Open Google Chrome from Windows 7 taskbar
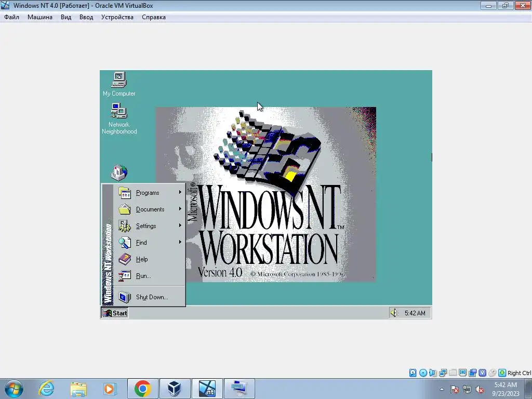Viewport: 532px width, 399px height. click(142, 389)
